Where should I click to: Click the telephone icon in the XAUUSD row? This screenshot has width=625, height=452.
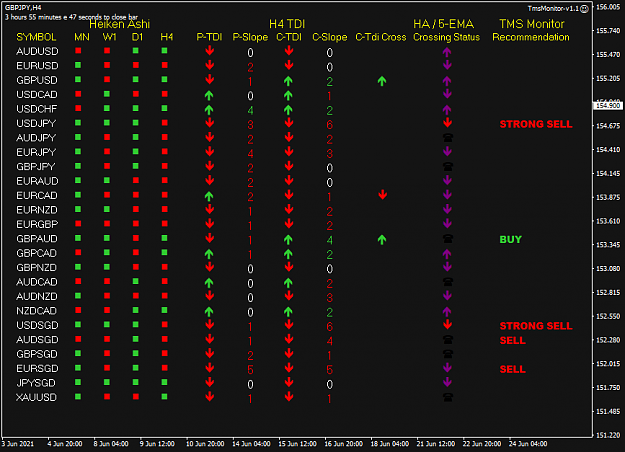point(448,397)
